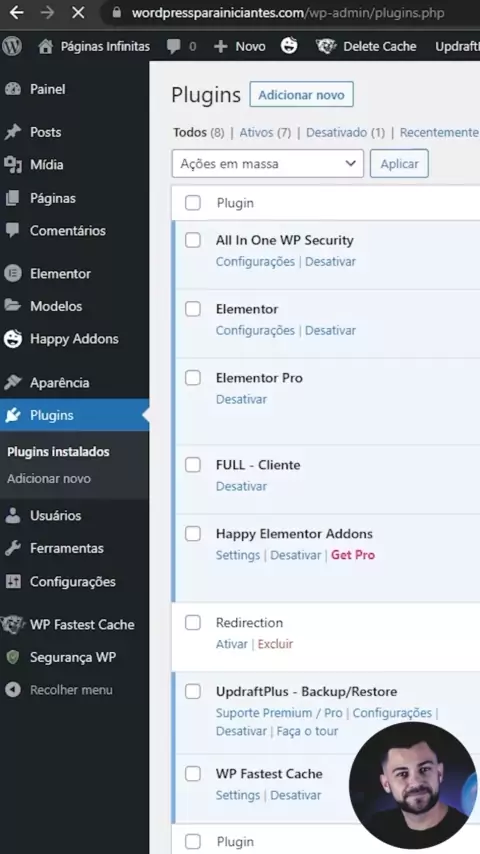
Task: Click Ativar link under Redirection
Action: [x=232, y=644]
